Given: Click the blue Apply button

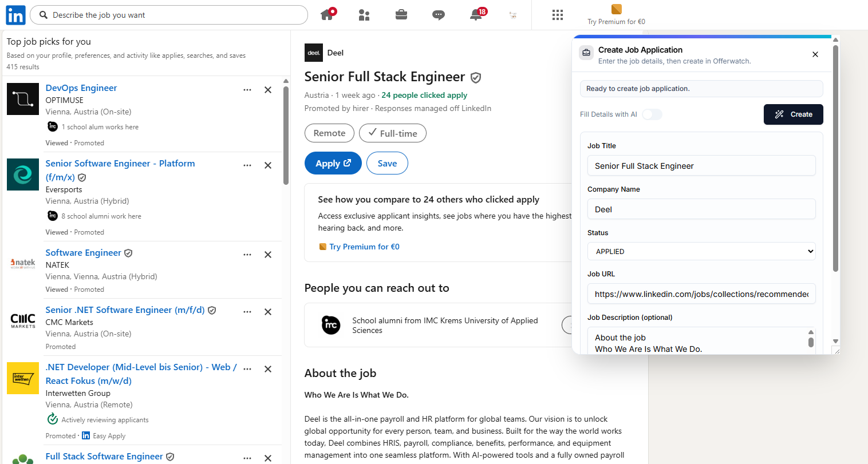Looking at the screenshot, I should (x=333, y=163).
